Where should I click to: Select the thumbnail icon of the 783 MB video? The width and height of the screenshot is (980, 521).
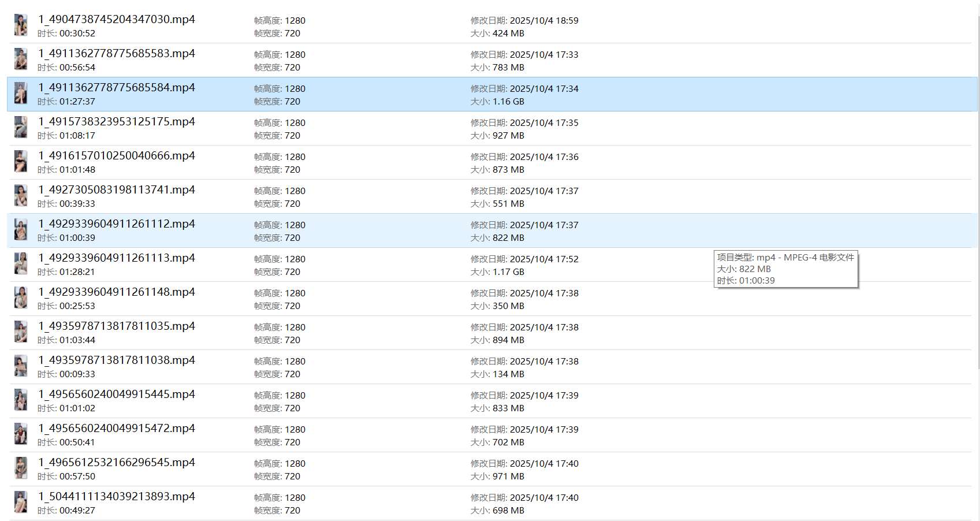point(21,60)
